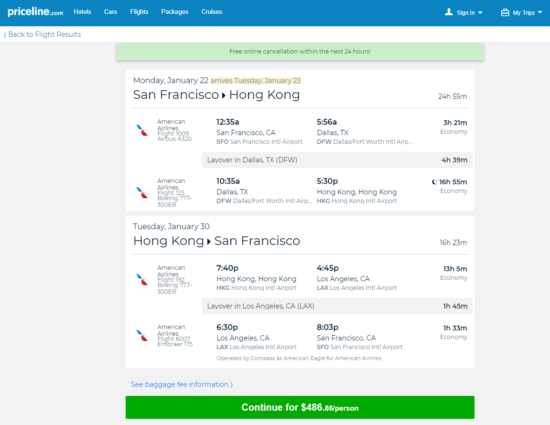Click American Airlines logo for Flight 6007

coord(142,336)
